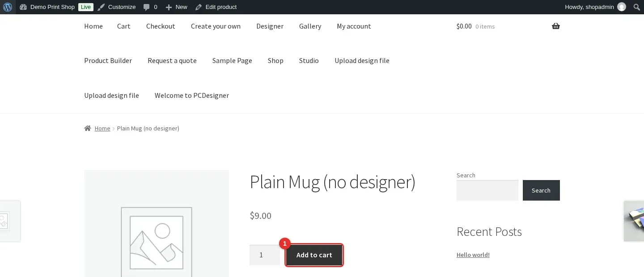Open the Studio navigation link
The height and width of the screenshot is (277, 644).
tap(309, 60)
